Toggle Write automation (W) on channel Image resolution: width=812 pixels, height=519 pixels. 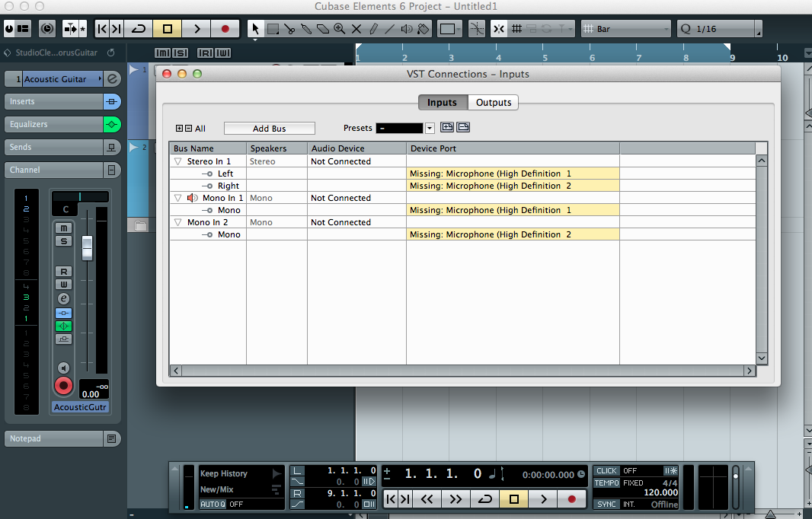(64, 285)
